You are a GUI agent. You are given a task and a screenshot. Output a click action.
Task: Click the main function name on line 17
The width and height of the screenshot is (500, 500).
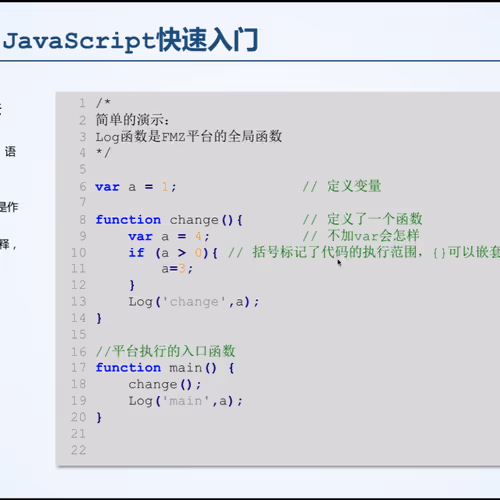pyautogui.click(x=185, y=368)
